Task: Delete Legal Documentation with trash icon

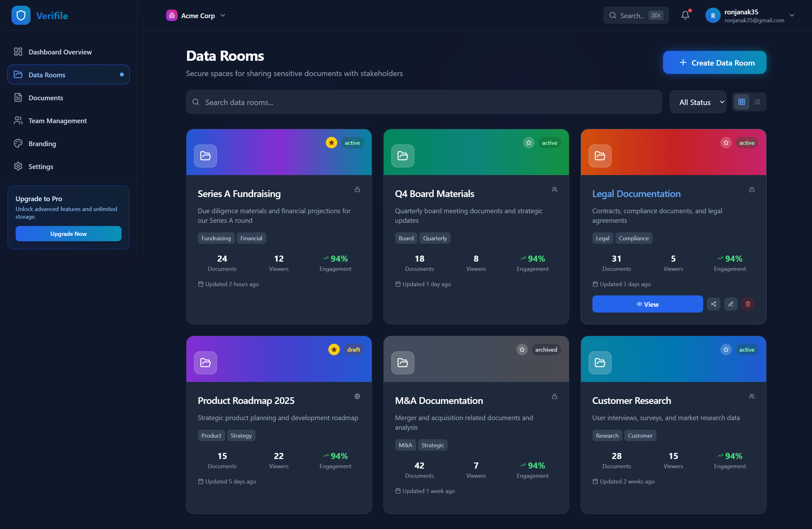Action: pos(748,304)
